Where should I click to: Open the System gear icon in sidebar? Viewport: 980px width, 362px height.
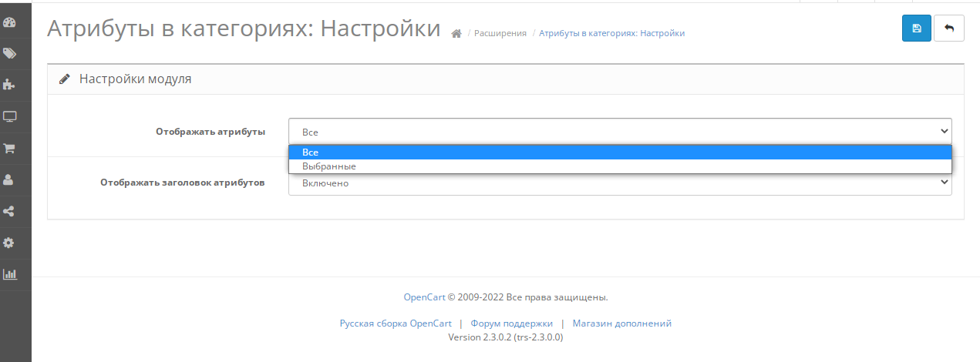(10, 243)
